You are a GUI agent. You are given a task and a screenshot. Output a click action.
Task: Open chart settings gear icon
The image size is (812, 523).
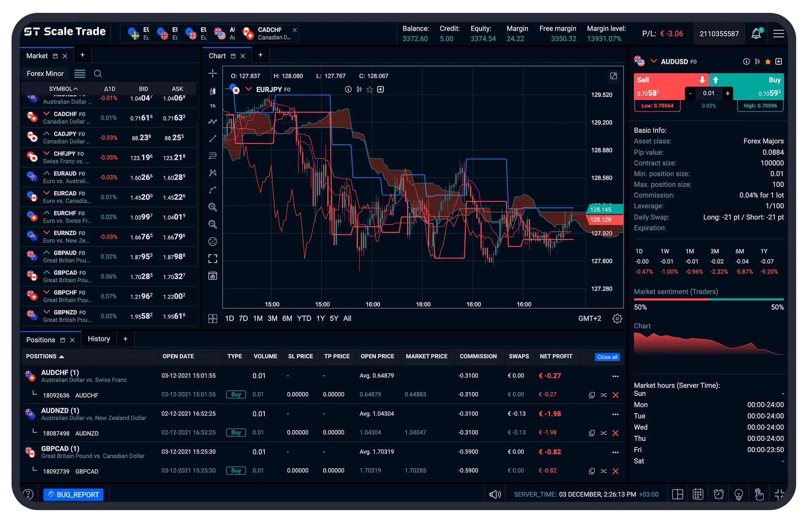pos(617,318)
